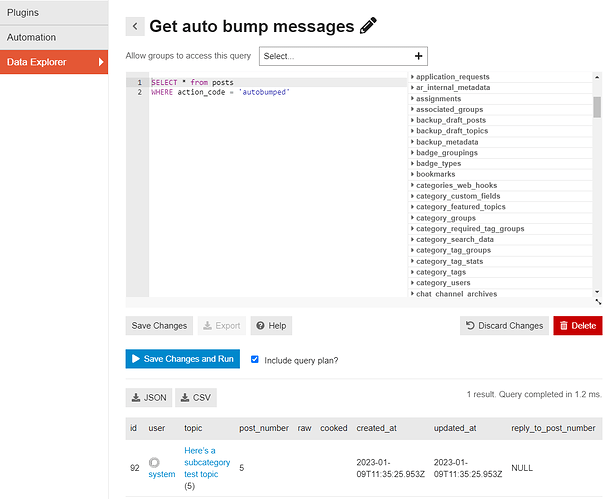
Task: Click the reply_to_post_number column header
Action: tap(553, 428)
